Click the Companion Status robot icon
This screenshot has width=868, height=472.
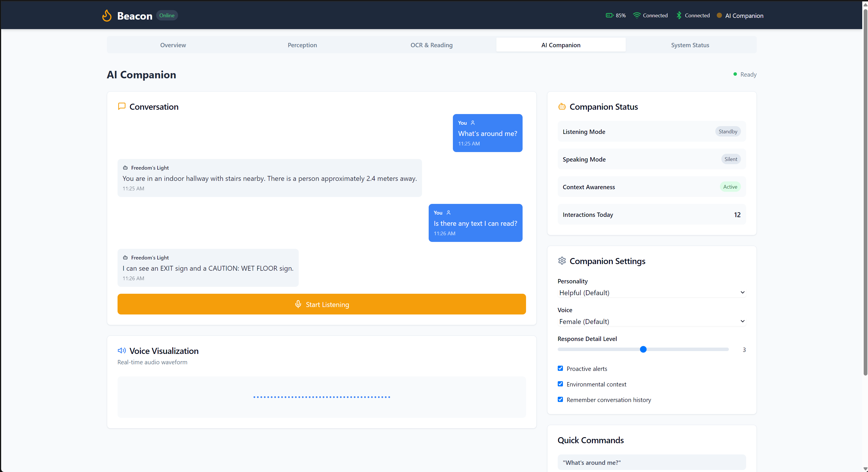(x=562, y=107)
